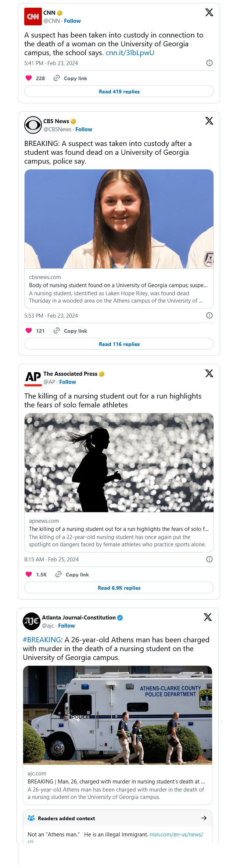Follow the CBS News account

tap(84, 129)
